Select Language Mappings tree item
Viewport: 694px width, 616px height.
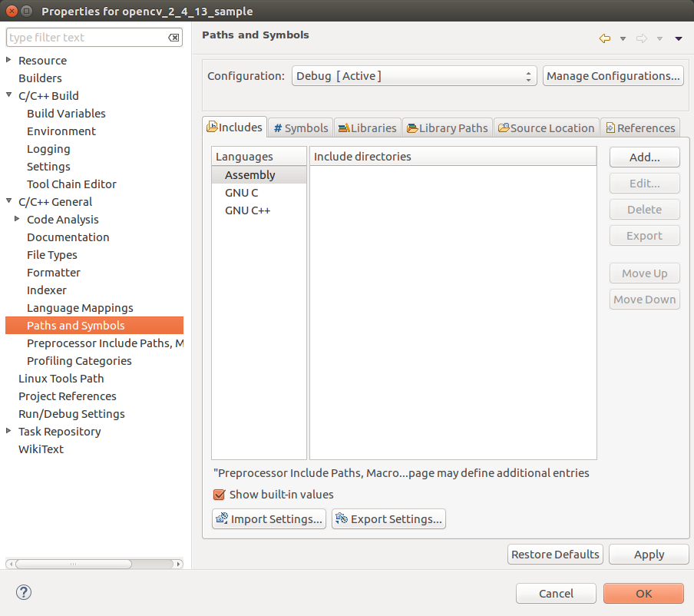pos(80,308)
